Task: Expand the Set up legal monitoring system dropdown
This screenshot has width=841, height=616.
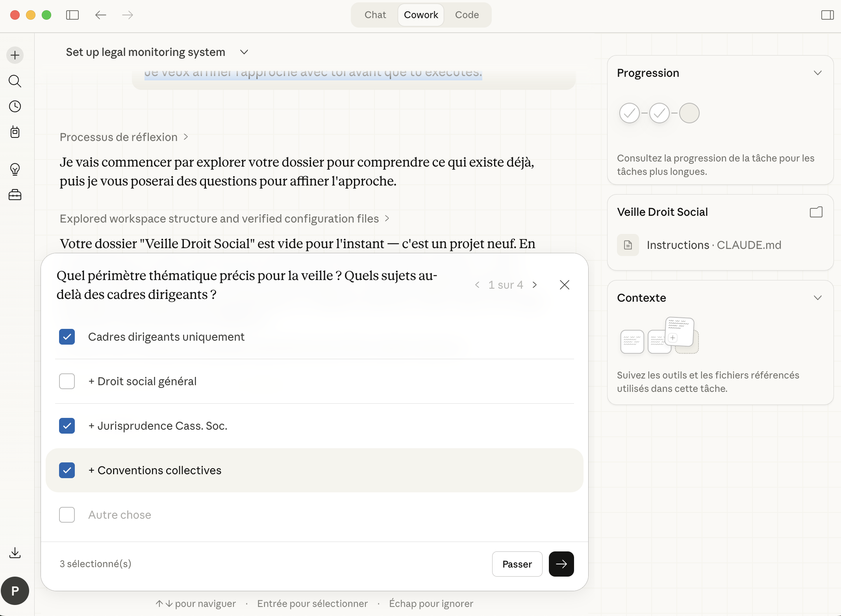Action: pos(243,52)
